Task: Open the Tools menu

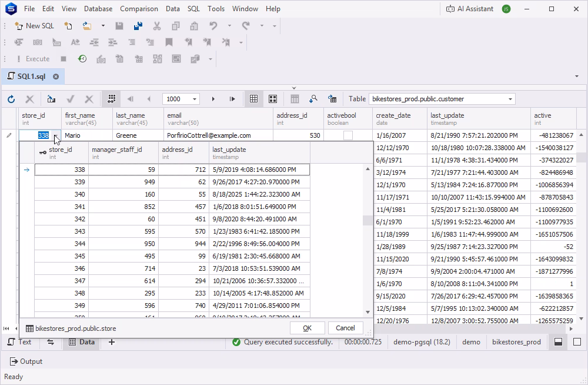Action: [x=216, y=9]
